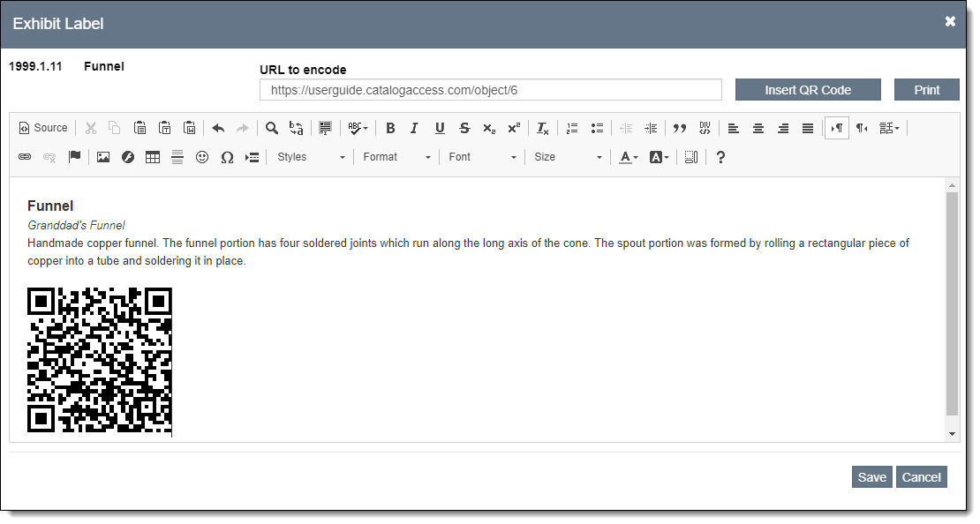Screen dimensions: 980x524
Task: Click the Source view button
Action: (x=43, y=128)
